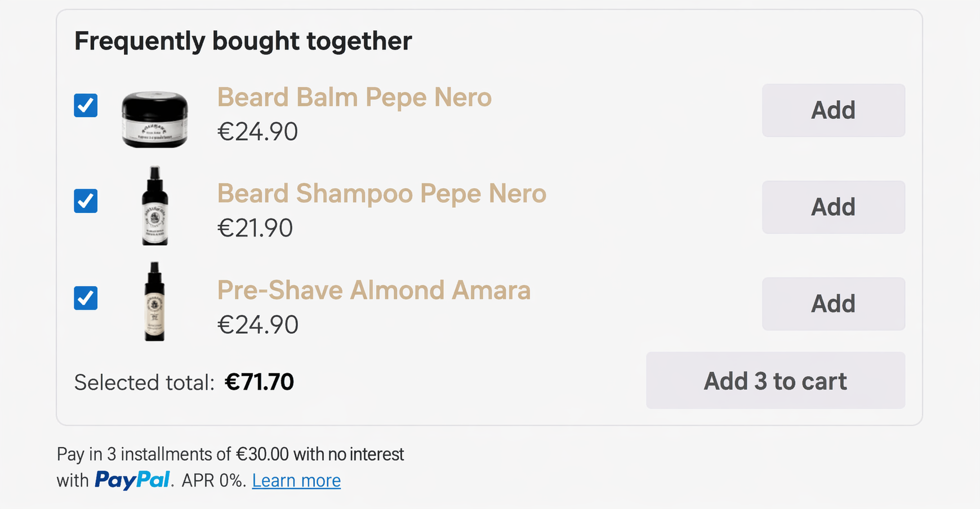Click the PayPal logo

[x=132, y=480]
